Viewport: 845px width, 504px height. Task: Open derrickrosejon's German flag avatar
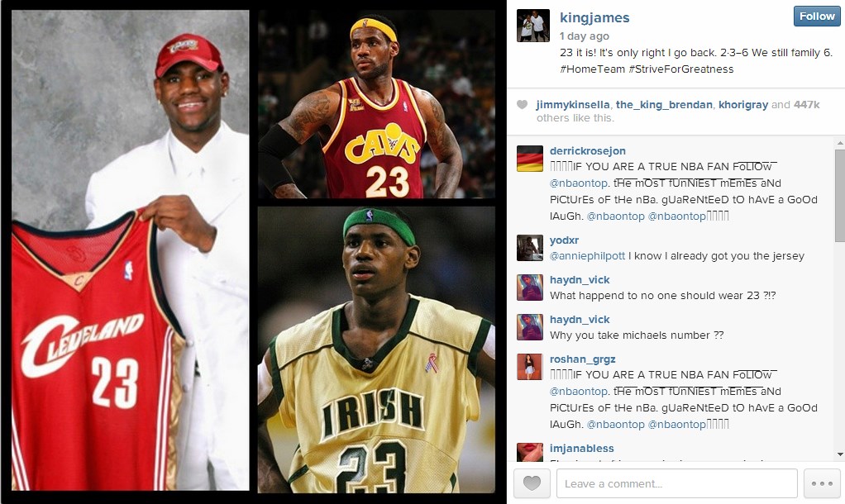pos(530,159)
